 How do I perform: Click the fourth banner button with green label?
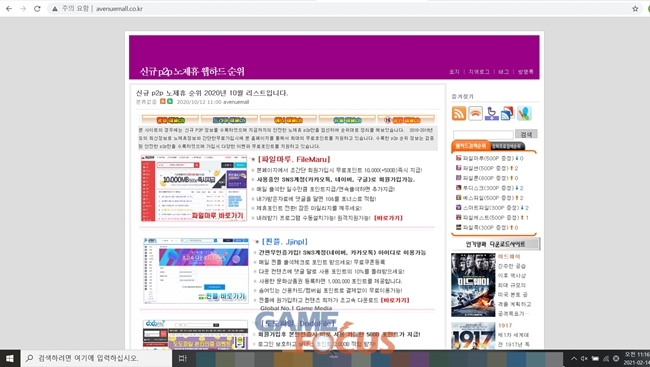pos(347,120)
